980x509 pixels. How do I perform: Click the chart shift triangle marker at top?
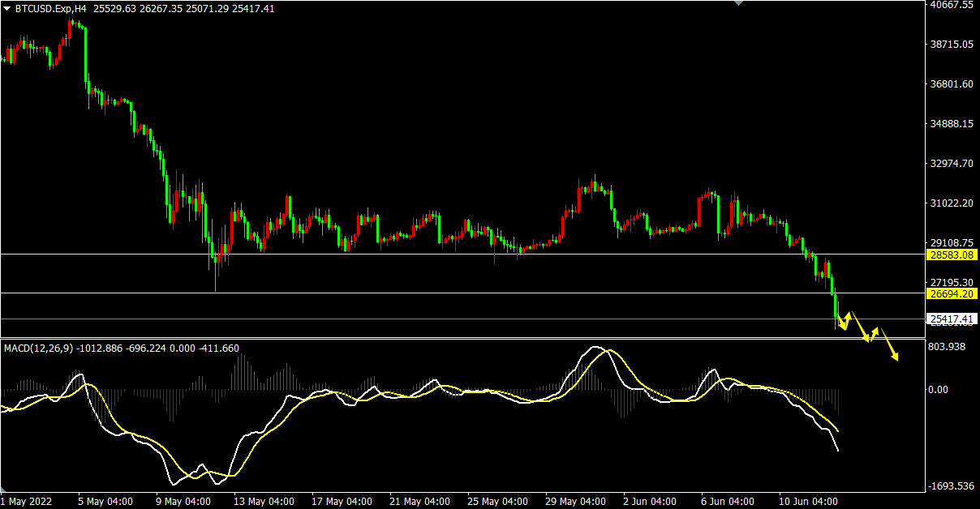pos(738,3)
